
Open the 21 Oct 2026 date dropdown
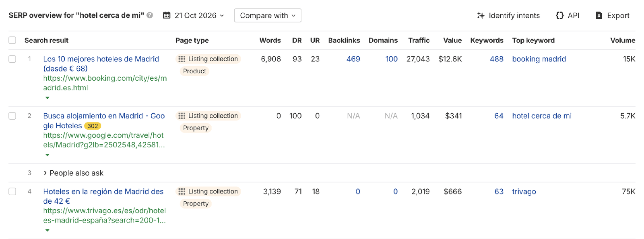tap(194, 15)
